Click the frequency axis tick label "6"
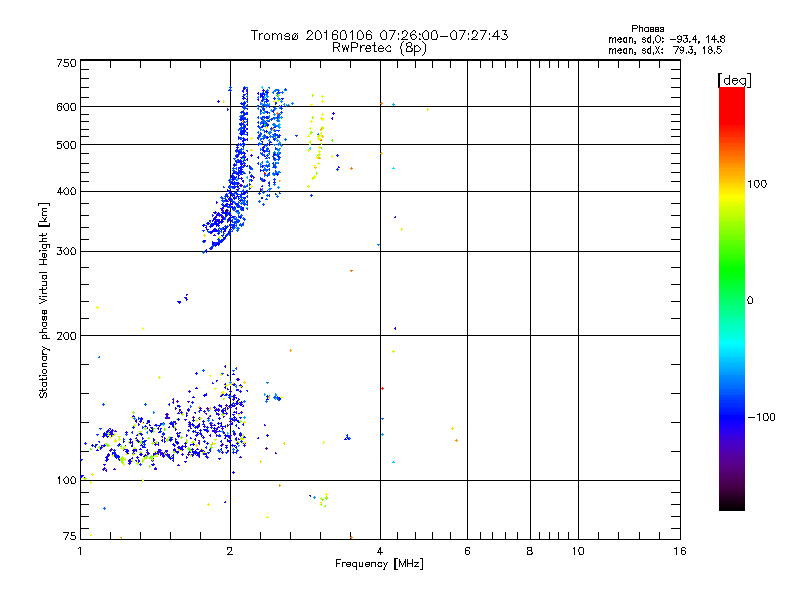The width and height of the screenshot is (800, 600). (467, 551)
